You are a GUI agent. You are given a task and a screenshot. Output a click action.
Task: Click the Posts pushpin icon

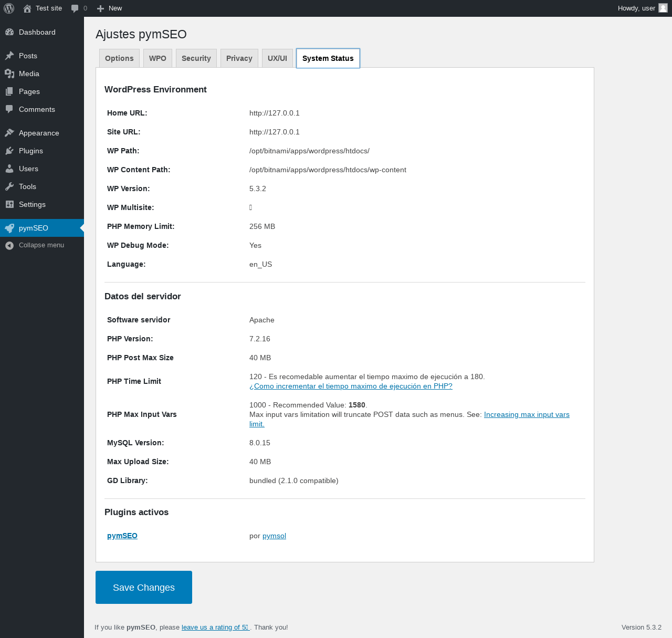pos(9,56)
